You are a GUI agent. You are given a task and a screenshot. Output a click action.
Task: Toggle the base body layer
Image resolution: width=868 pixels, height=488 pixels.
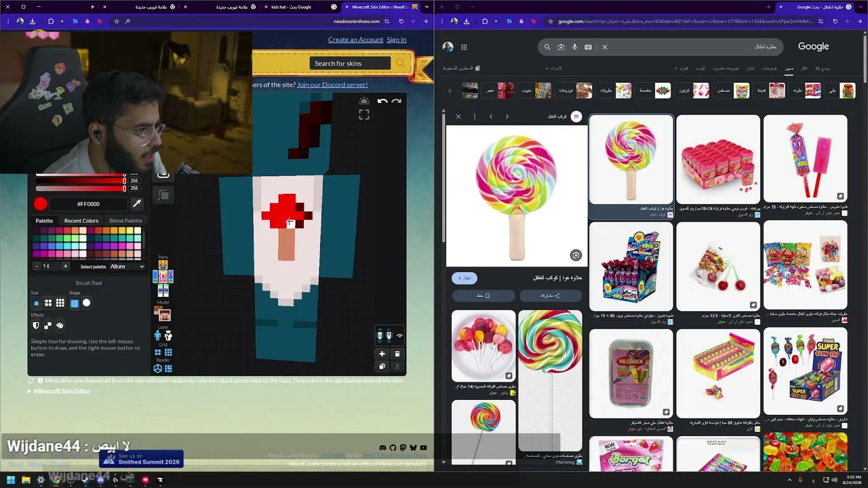pos(158,336)
